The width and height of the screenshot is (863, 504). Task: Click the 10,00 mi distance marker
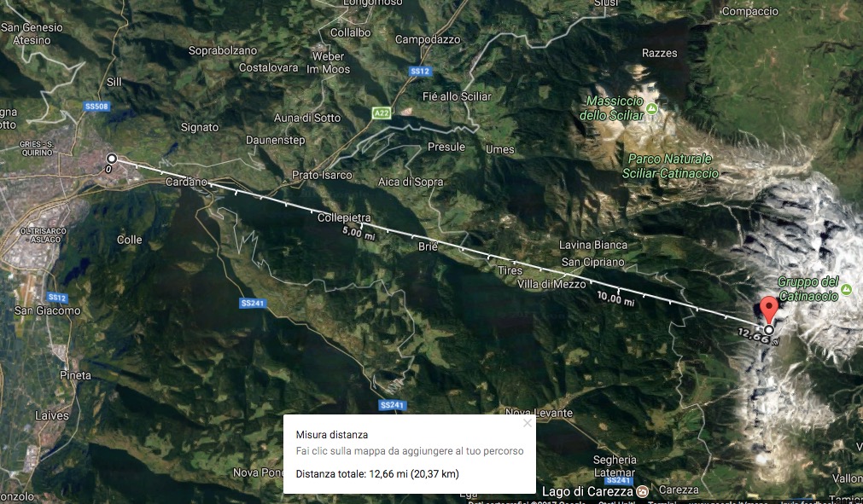[x=615, y=298]
